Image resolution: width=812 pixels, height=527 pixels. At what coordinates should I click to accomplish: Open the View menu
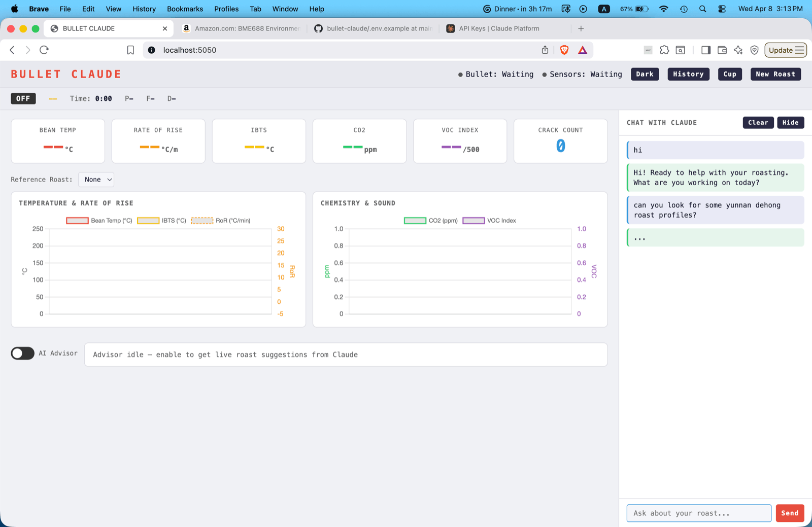coord(114,9)
